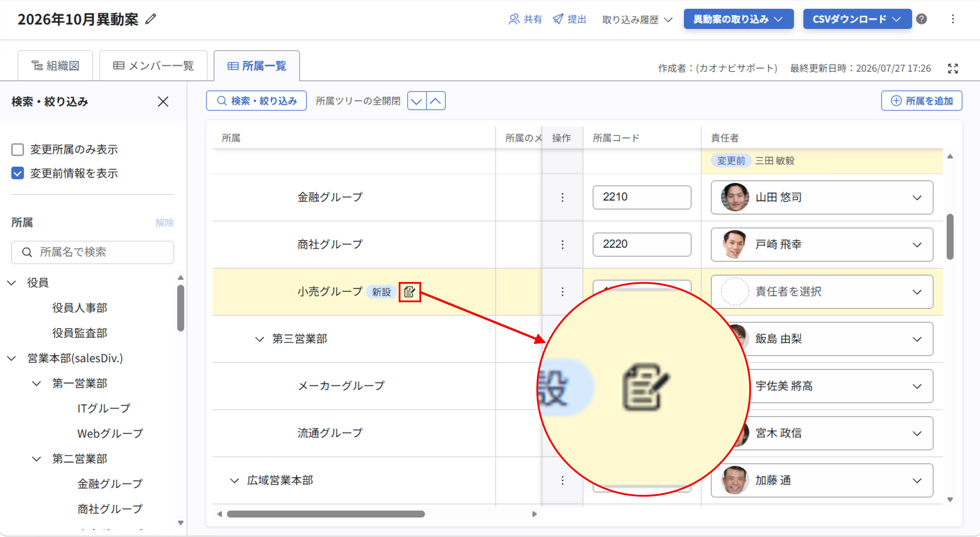This screenshot has height=537, width=980.
Task: Click table scroll-down arrow
Action: point(950,500)
